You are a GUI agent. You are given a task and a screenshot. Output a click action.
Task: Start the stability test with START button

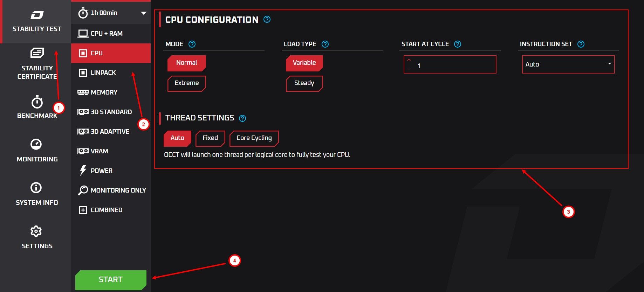click(111, 280)
